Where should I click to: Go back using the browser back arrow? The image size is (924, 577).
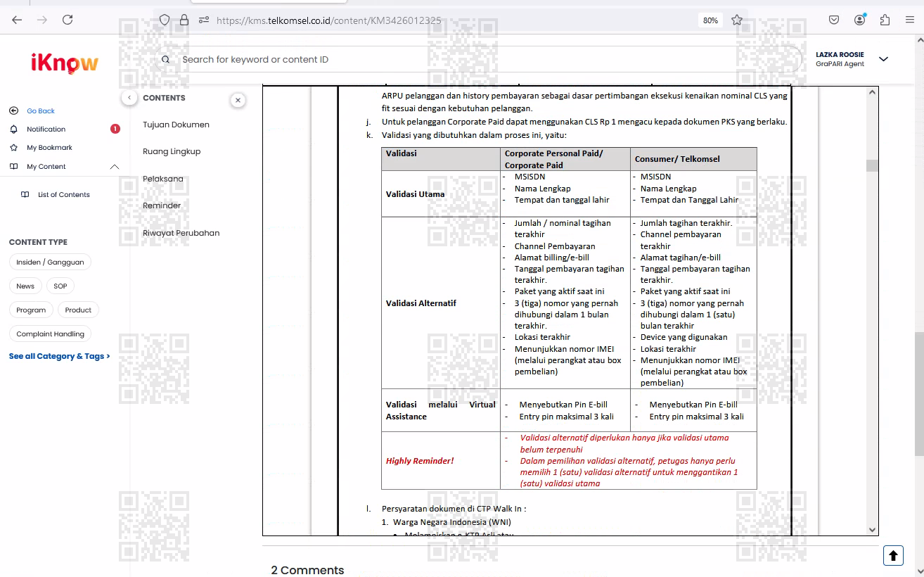point(17,20)
